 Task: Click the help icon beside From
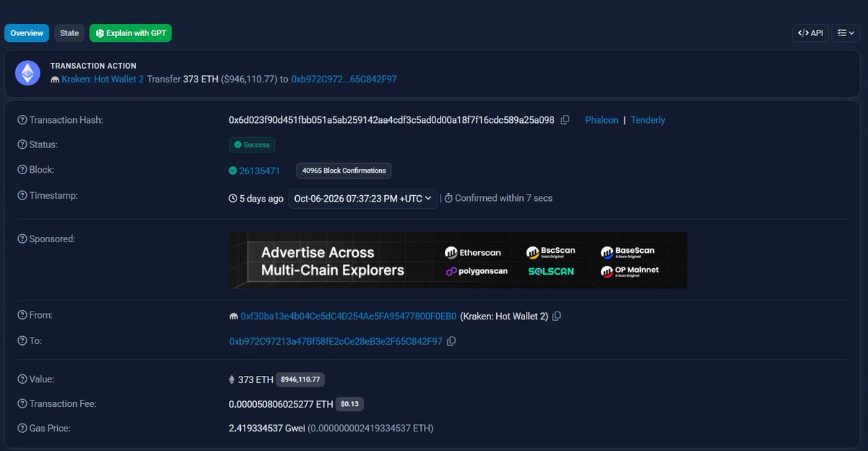click(22, 315)
